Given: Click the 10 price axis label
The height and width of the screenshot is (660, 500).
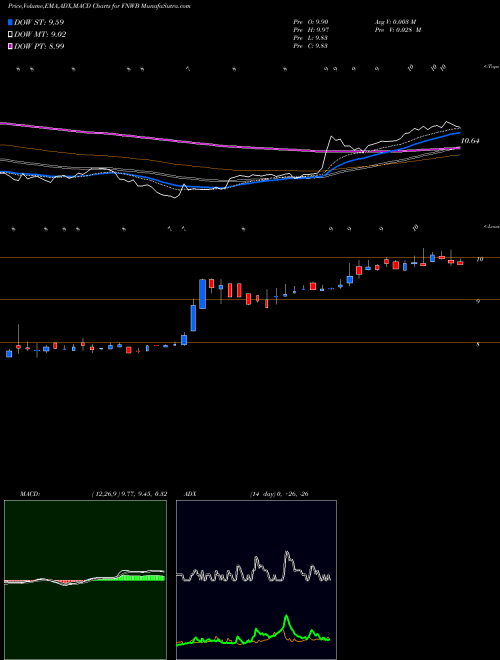Looking at the screenshot, I should tap(479, 259).
